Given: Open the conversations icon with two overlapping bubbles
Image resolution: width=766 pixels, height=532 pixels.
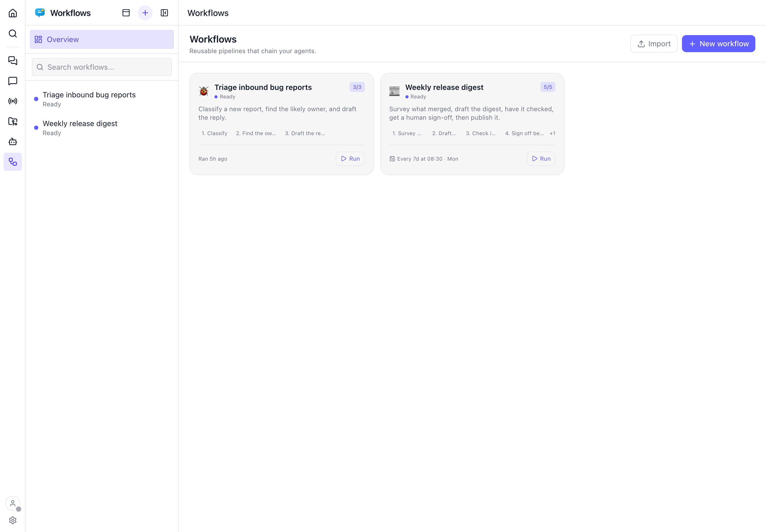Looking at the screenshot, I should point(13,60).
